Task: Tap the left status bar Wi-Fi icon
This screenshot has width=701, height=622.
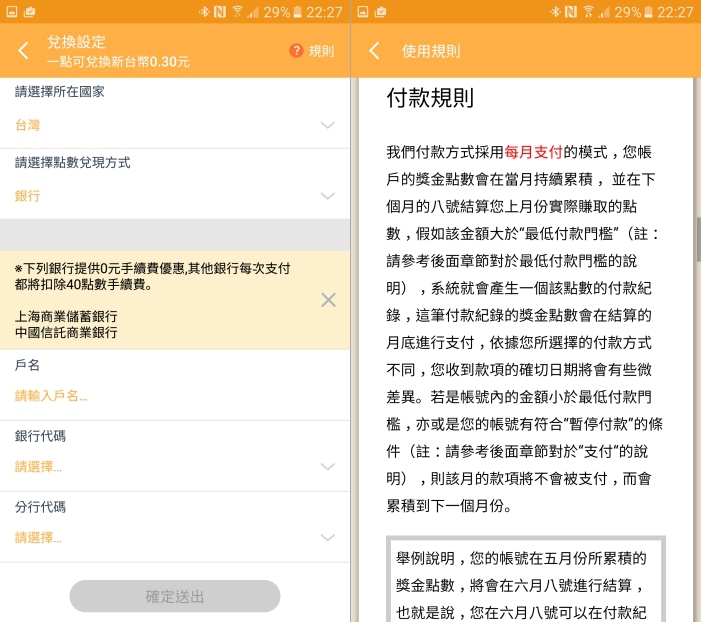Action: tap(237, 12)
